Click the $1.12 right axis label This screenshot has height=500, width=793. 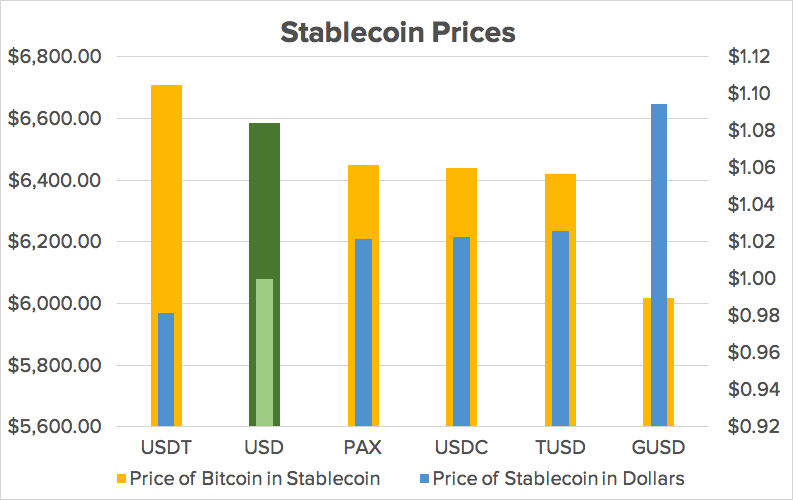tap(749, 56)
